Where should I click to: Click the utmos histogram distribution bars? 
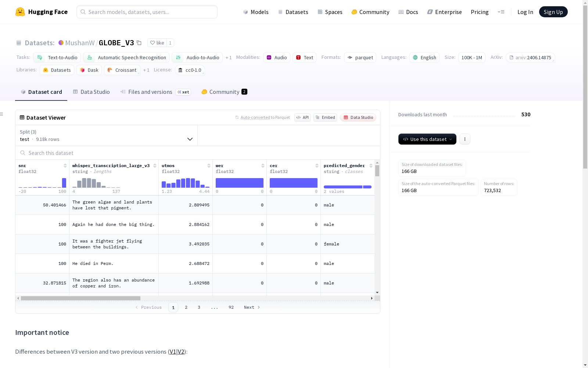[x=186, y=183]
